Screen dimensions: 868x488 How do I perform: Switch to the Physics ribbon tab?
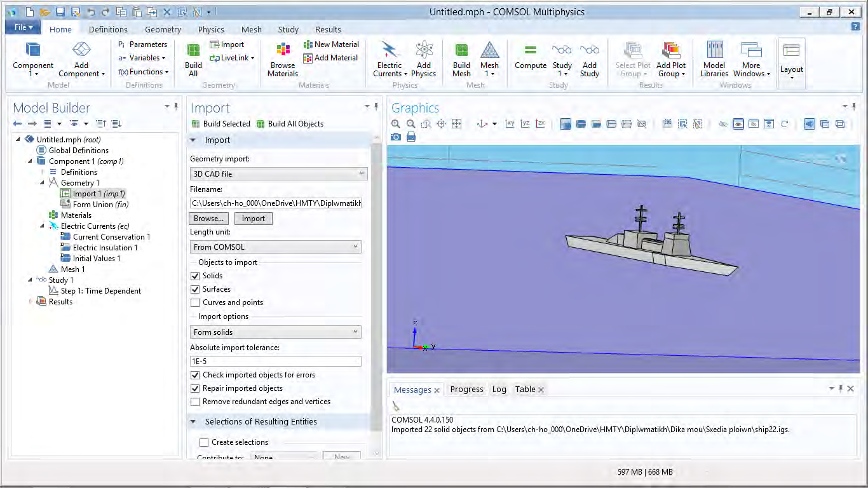tap(211, 29)
